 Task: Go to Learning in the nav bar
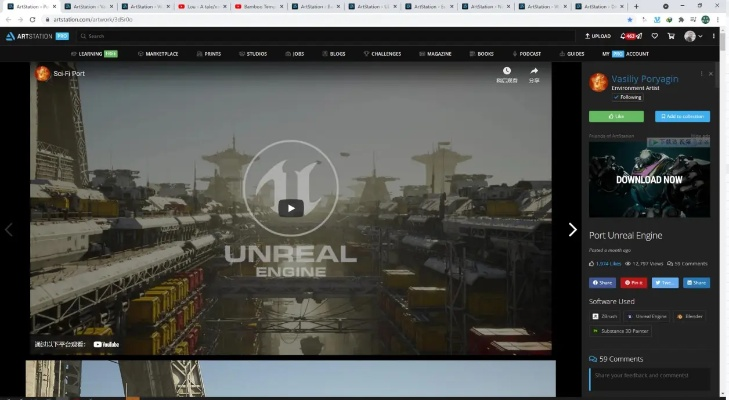94,53
